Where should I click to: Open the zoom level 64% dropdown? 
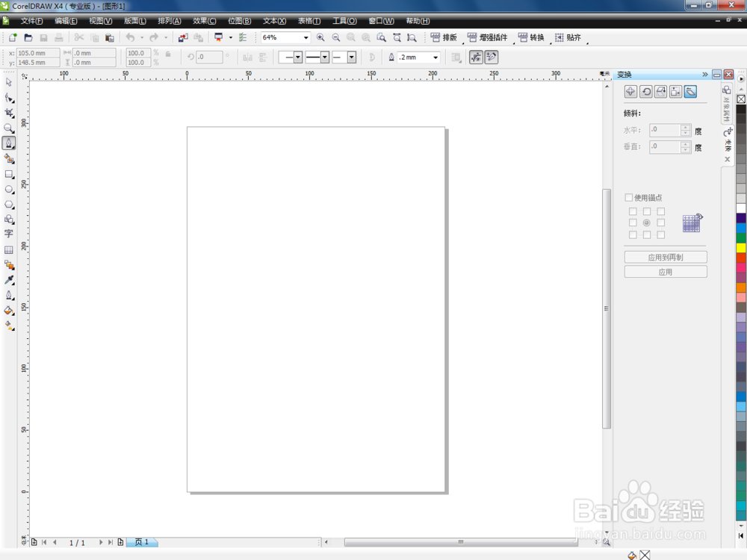(x=306, y=37)
